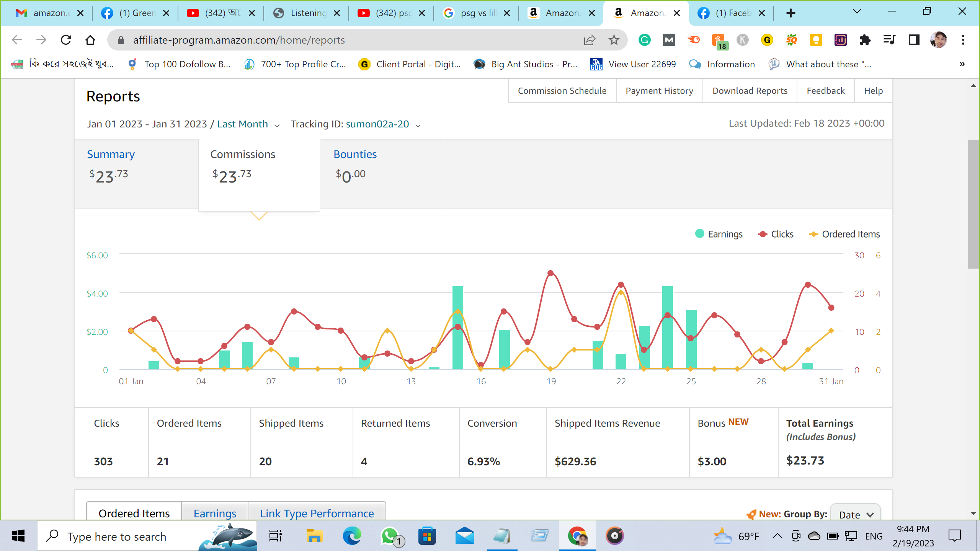
Task: Open View User 22699 bookmark
Action: tap(633, 64)
